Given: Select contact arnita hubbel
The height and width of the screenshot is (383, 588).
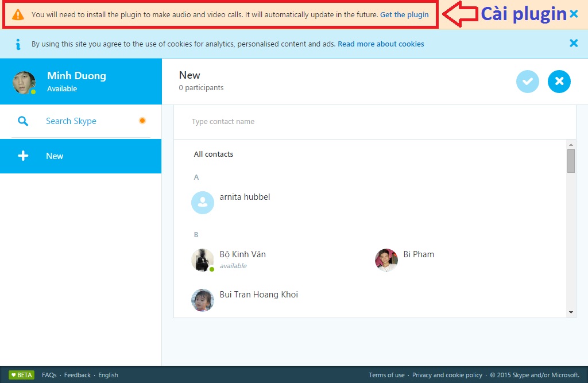Looking at the screenshot, I should point(245,197).
